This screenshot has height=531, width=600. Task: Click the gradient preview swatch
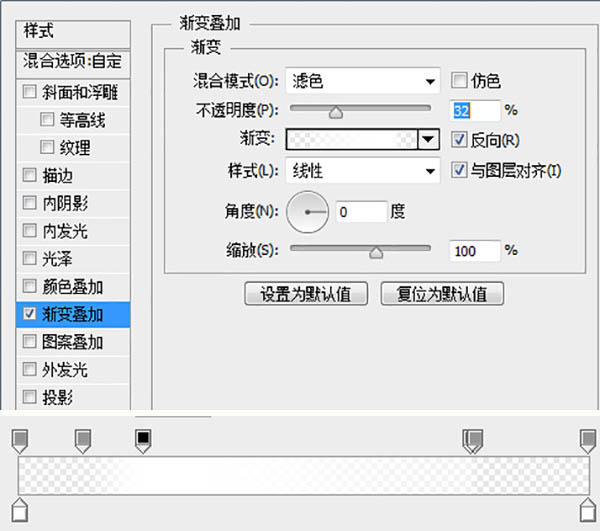(x=352, y=139)
